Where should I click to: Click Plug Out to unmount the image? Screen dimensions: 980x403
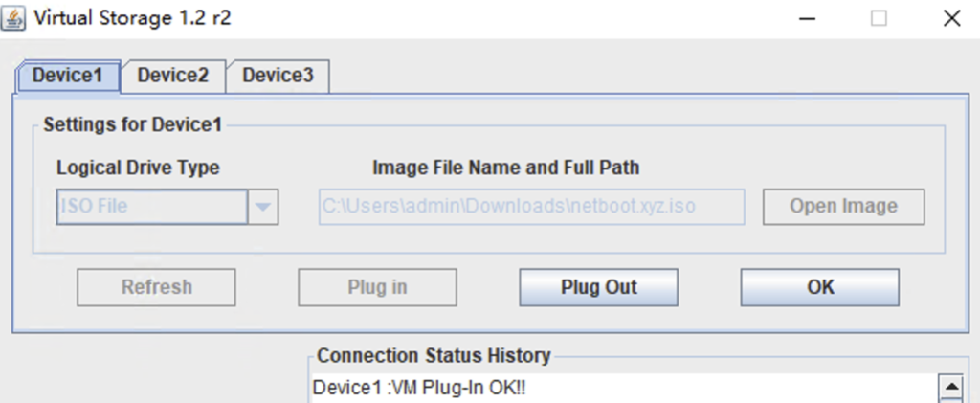click(x=599, y=286)
